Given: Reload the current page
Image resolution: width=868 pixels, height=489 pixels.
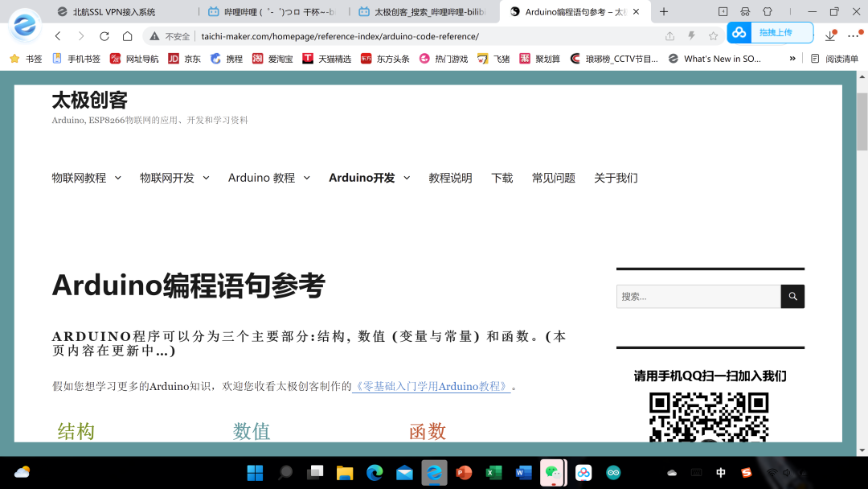Looking at the screenshot, I should [x=104, y=36].
